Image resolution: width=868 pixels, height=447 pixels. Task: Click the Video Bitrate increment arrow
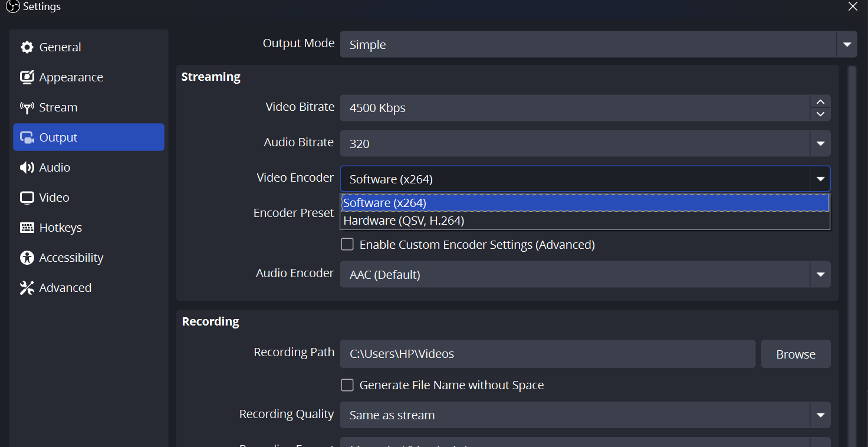pos(820,101)
